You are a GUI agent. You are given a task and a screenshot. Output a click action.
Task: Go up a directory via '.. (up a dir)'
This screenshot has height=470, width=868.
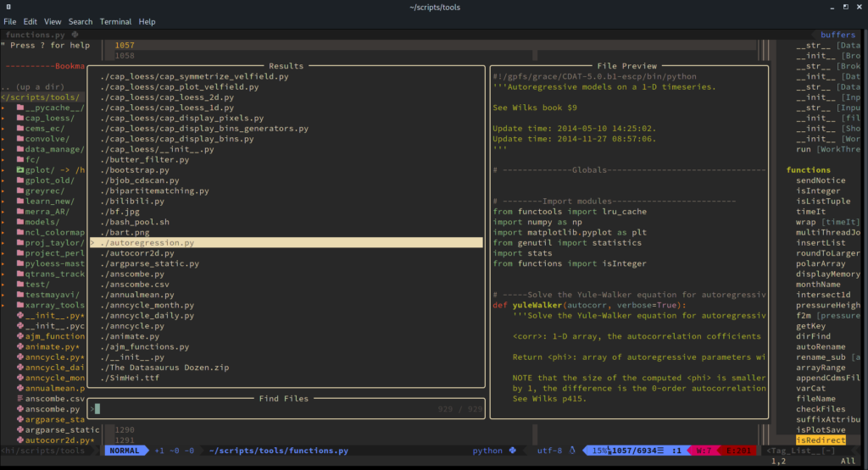point(33,87)
